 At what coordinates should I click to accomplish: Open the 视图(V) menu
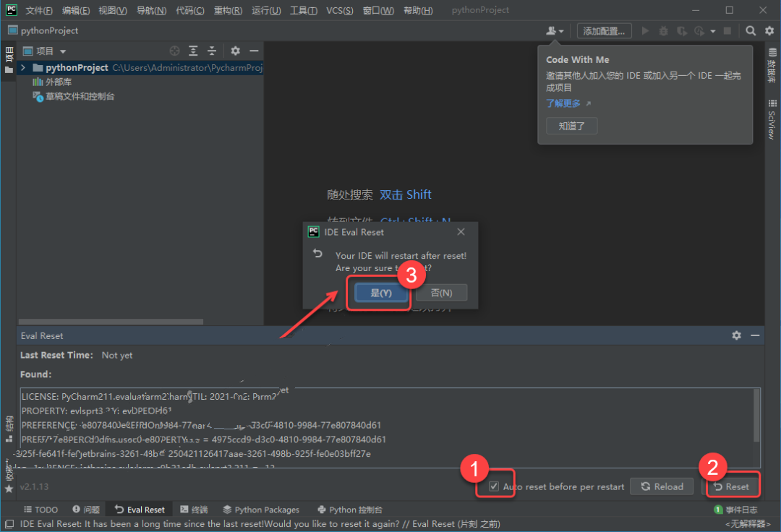pos(113,10)
